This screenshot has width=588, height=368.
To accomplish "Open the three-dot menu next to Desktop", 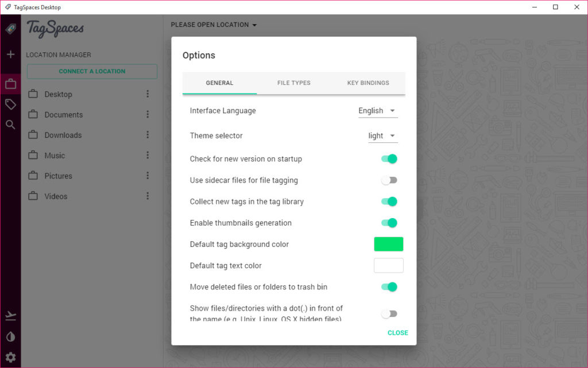I will point(148,94).
